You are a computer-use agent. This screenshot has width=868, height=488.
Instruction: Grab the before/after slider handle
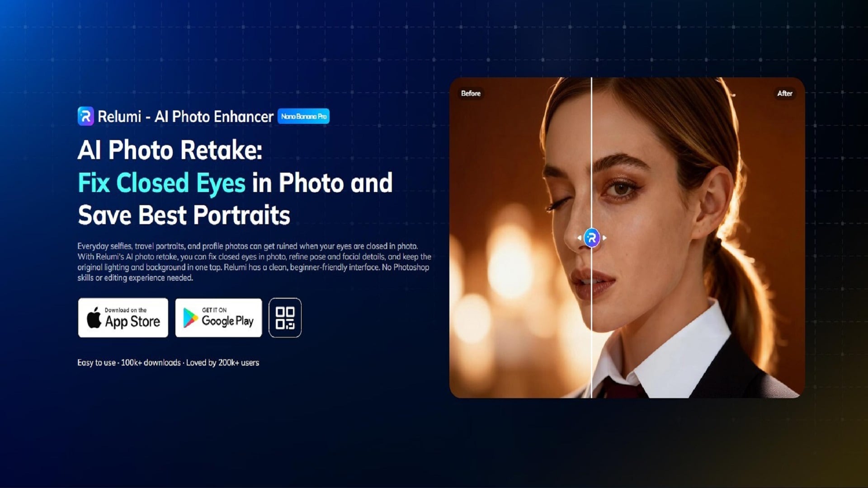(x=592, y=238)
